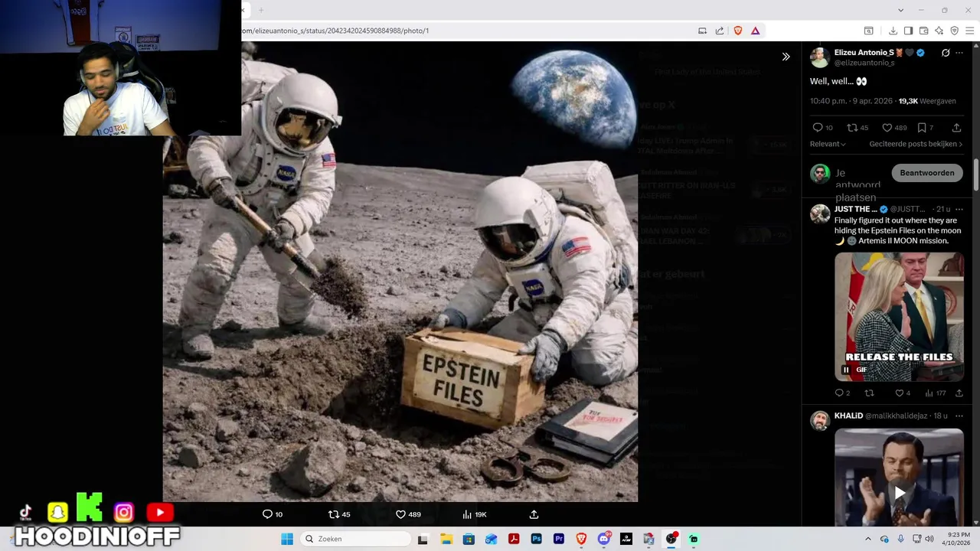Open Brave Rewards triangle icon
Image resolution: width=980 pixels, height=551 pixels.
point(756,31)
